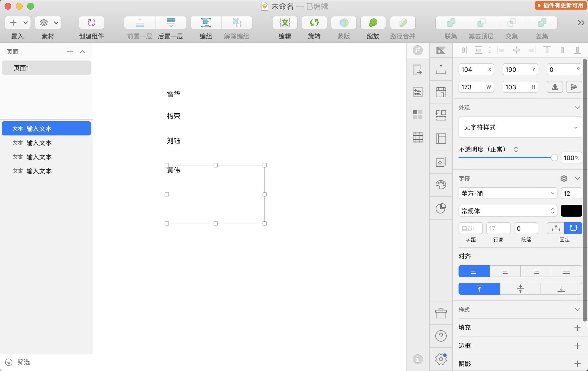Open the 不透明度 blend mode stepper

(516, 150)
